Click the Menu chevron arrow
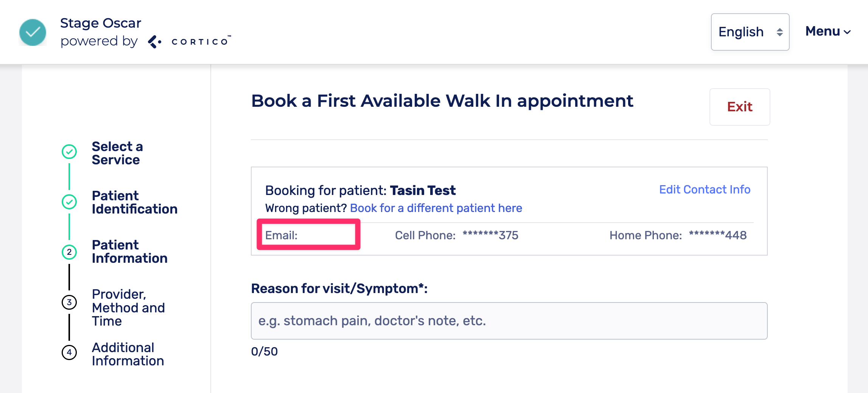The width and height of the screenshot is (868, 393). tap(848, 33)
